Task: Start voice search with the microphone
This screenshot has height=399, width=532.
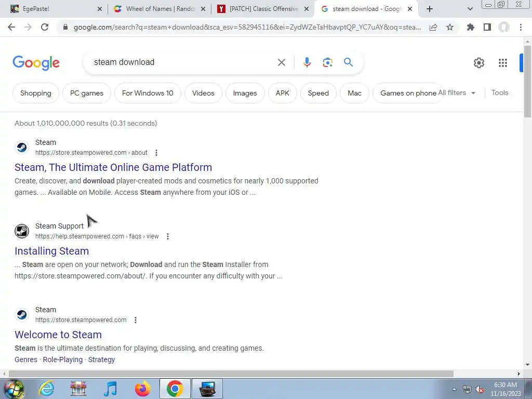Action: click(307, 62)
